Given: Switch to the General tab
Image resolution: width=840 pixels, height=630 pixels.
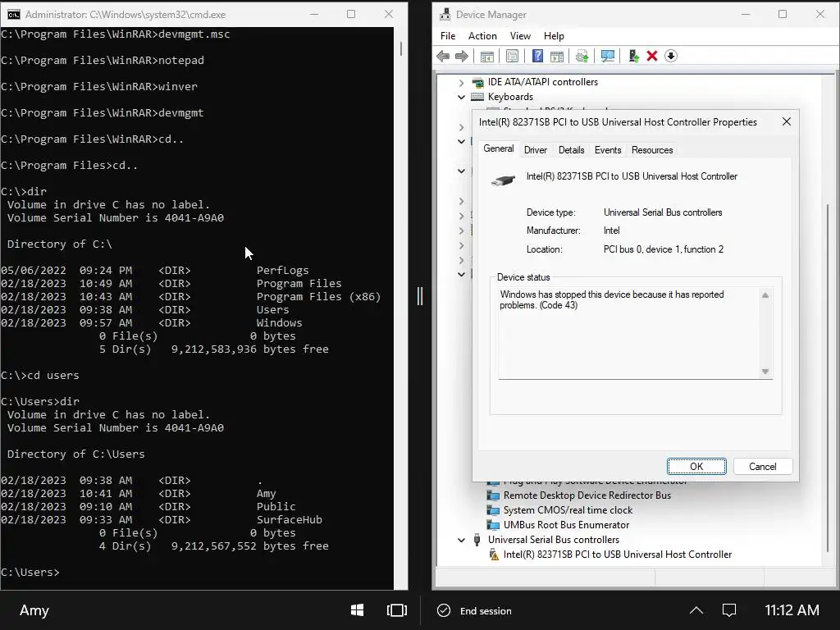Looking at the screenshot, I should [499, 149].
